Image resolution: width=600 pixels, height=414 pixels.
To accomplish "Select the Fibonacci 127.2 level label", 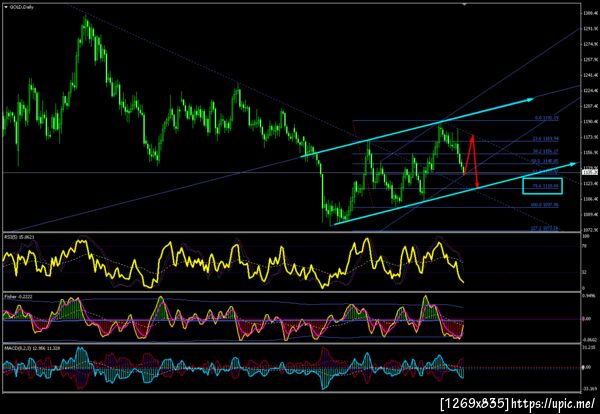I will [545, 229].
